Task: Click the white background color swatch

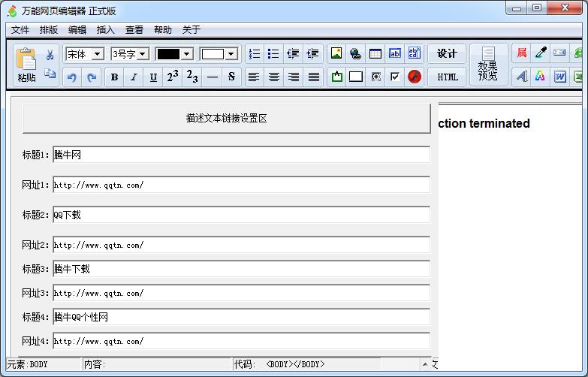Action: point(213,54)
